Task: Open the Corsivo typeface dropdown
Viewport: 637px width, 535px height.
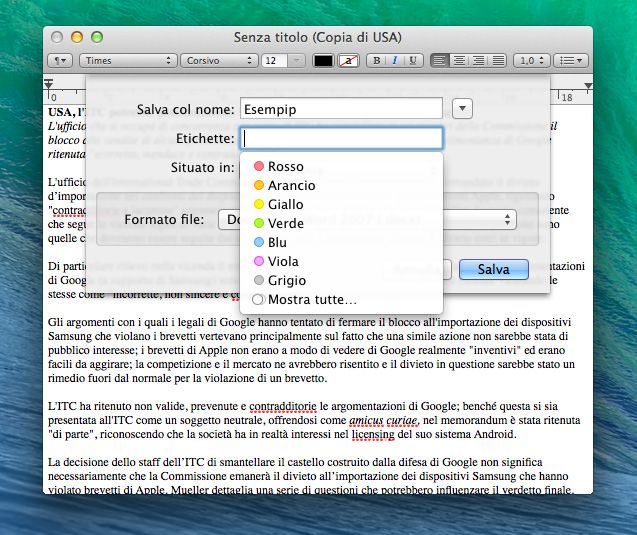Action: [x=219, y=61]
